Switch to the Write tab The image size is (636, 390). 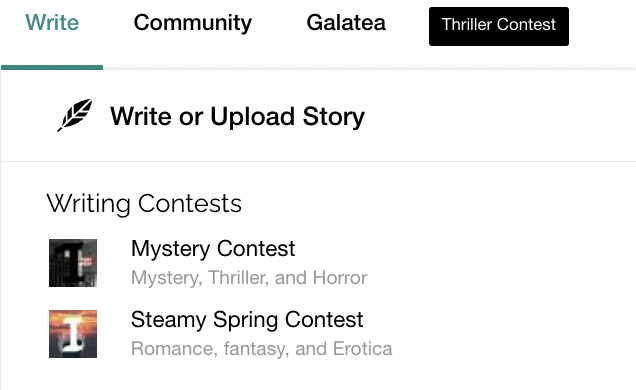point(52,22)
